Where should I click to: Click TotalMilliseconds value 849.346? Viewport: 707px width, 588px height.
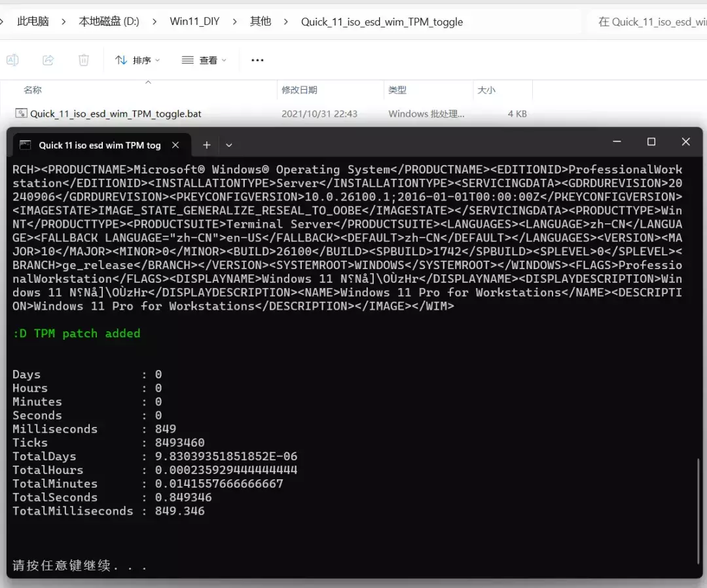coord(179,511)
